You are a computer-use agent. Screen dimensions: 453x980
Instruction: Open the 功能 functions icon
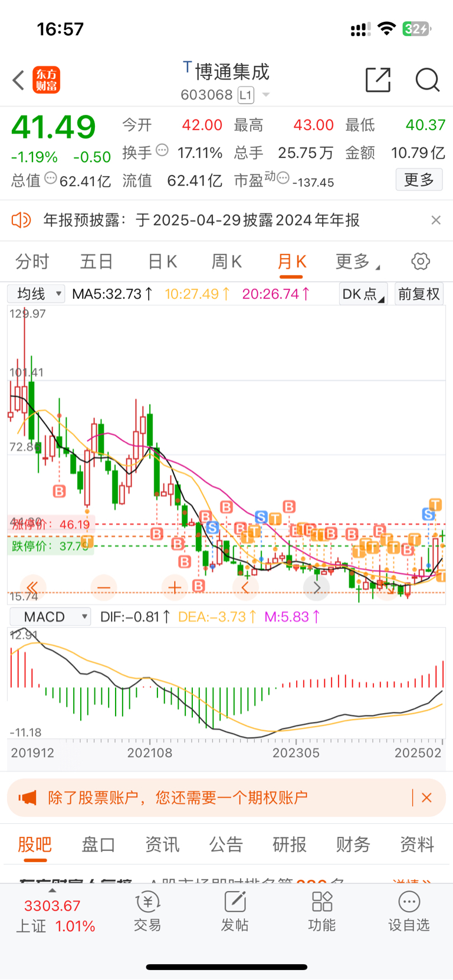322,912
